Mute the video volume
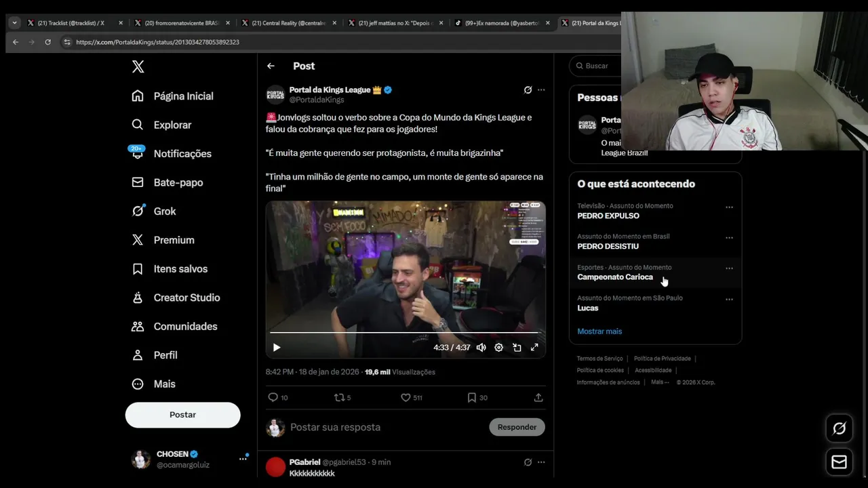868x488 pixels. (x=481, y=347)
